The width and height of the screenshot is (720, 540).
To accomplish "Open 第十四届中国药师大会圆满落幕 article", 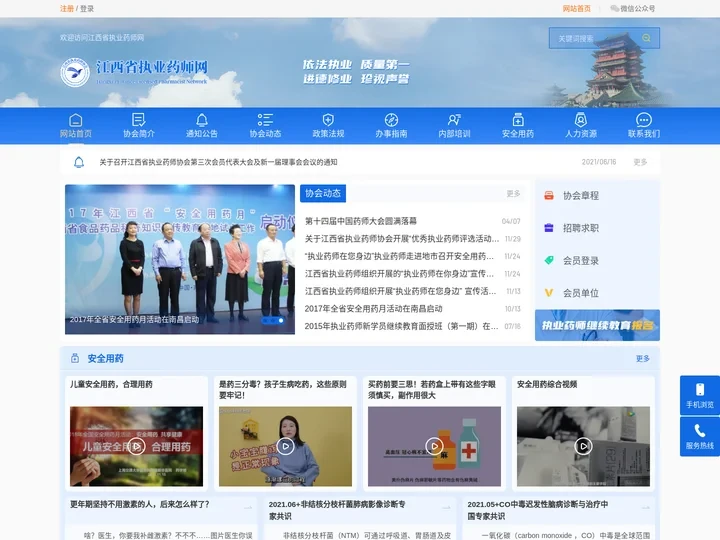I will pos(361,221).
